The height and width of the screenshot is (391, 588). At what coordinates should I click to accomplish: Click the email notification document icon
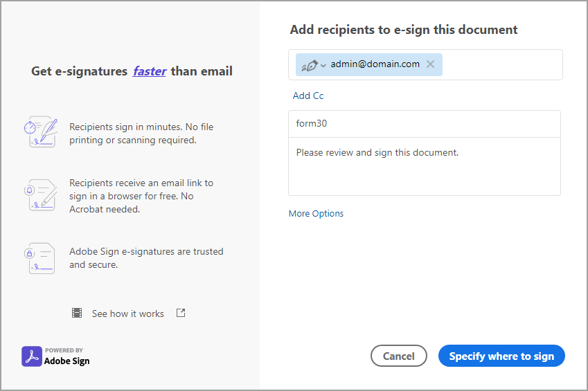39,195
